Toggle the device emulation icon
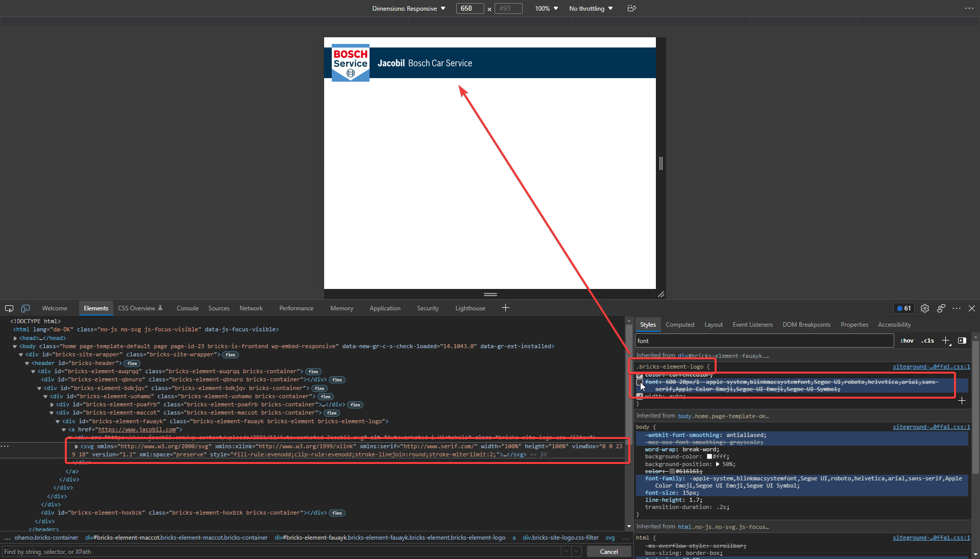Image resolution: width=980 pixels, height=559 pixels. (26, 308)
